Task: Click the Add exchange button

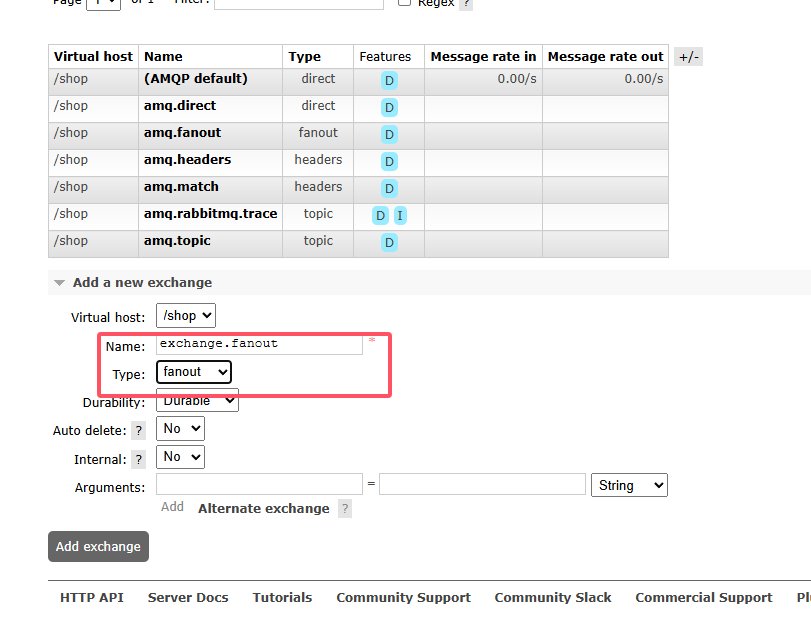Action: coord(98,546)
